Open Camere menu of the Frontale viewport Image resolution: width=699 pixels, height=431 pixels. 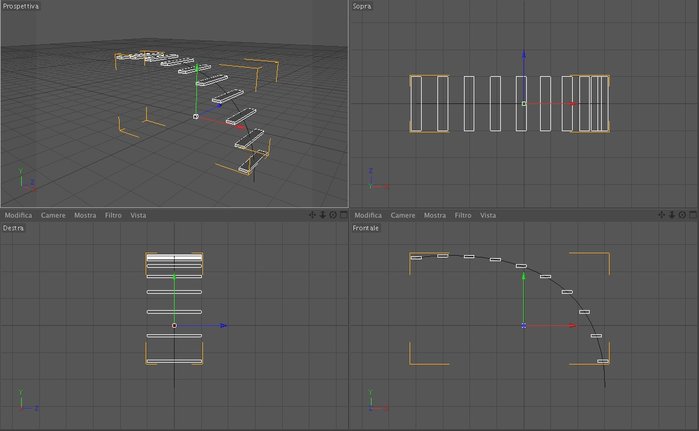pos(403,215)
